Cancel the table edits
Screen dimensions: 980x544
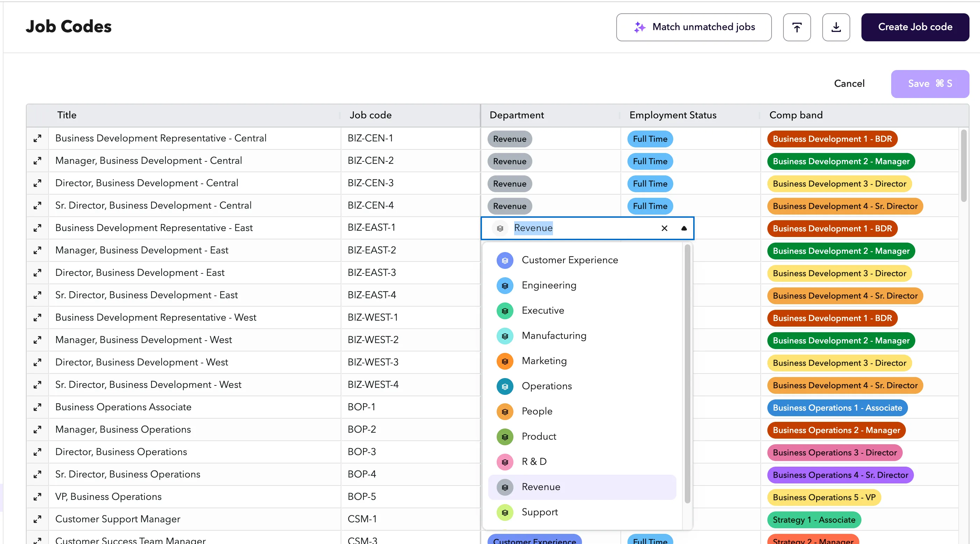coord(849,83)
